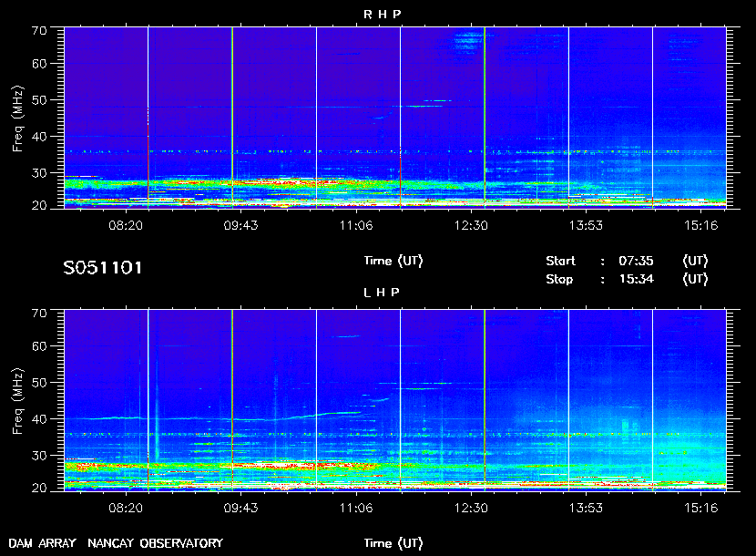756x556 pixels.
Task: Click the 20 frequency tick of LHP plot
Action: (39, 488)
